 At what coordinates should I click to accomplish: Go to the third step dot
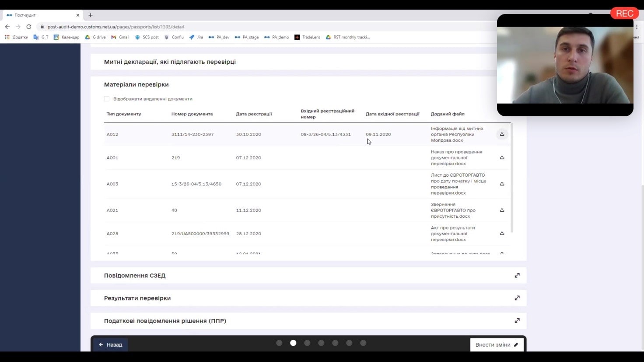[307, 343]
